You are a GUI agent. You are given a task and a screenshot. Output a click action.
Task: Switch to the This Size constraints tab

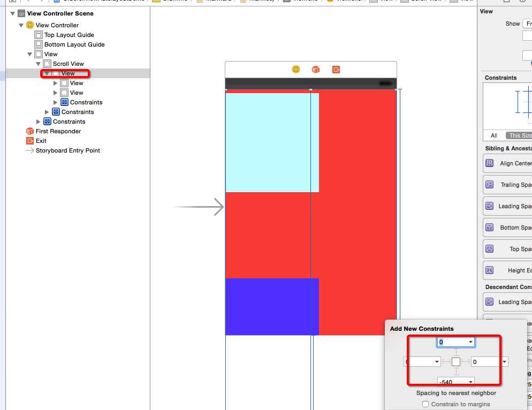click(x=519, y=135)
